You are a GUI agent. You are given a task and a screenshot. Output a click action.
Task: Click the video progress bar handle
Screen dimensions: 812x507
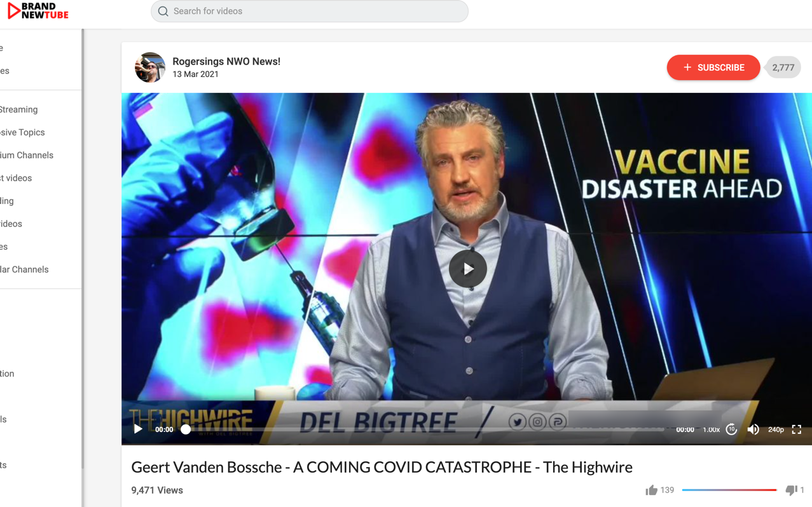[x=186, y=429]
